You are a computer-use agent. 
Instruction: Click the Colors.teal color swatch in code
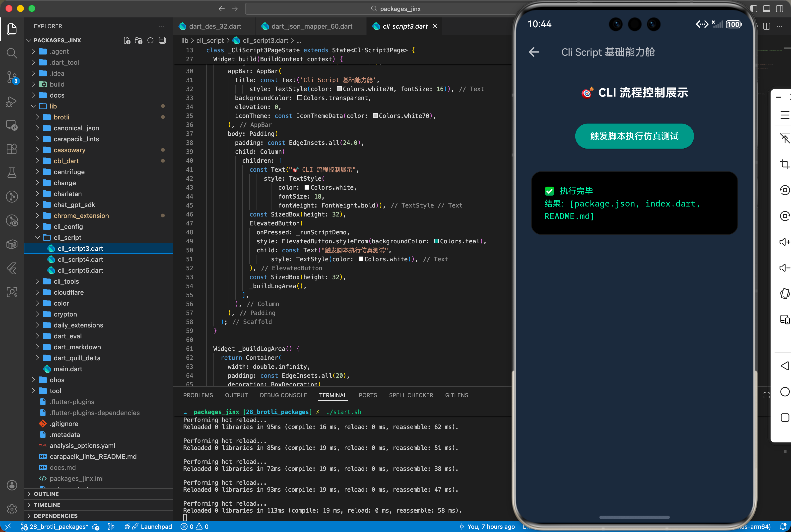point(436,241)
